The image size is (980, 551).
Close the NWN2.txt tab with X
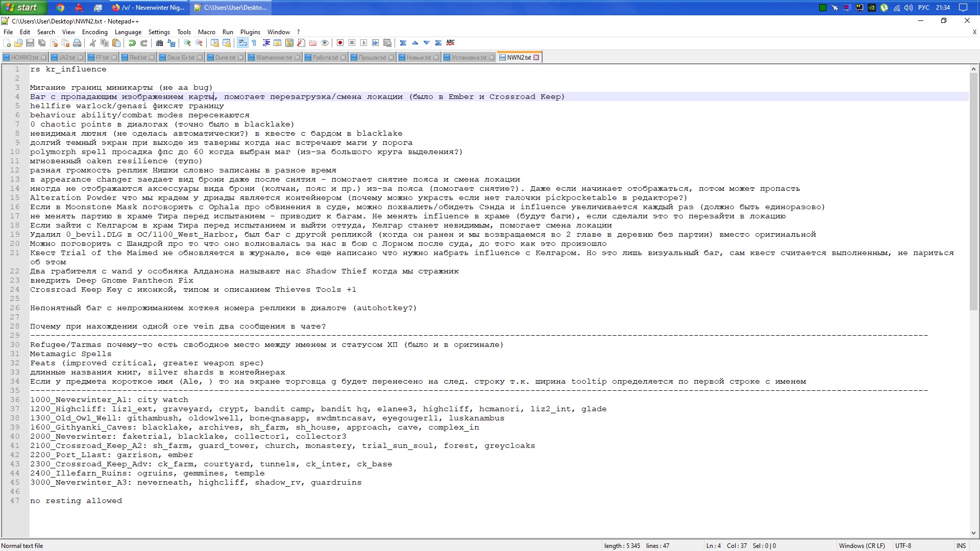click(x=536, y=58)
